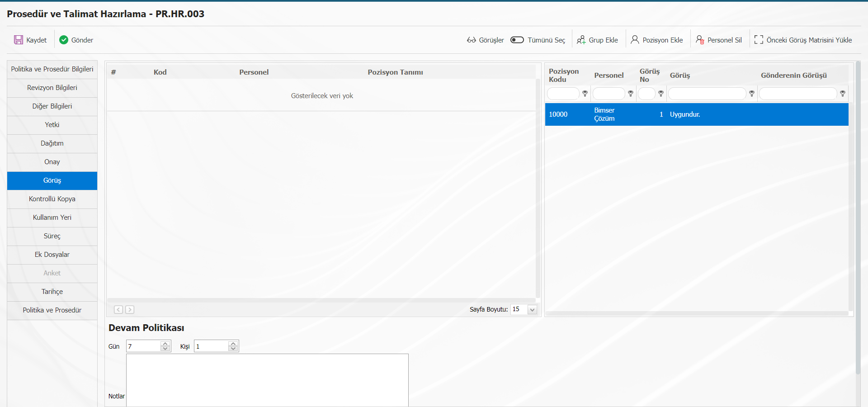Go to next page in grid pager
This screenshot has height=407, width=868.
click(130, 309)
